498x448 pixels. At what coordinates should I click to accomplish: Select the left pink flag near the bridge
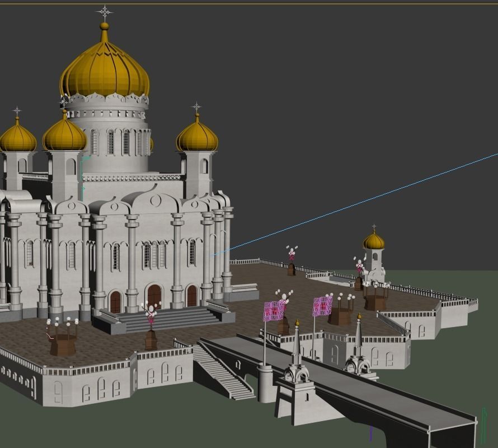point(273,311)
